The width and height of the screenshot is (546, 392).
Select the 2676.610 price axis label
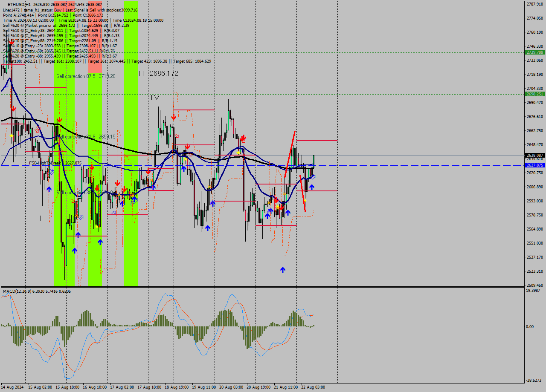[x=535, y=116]
